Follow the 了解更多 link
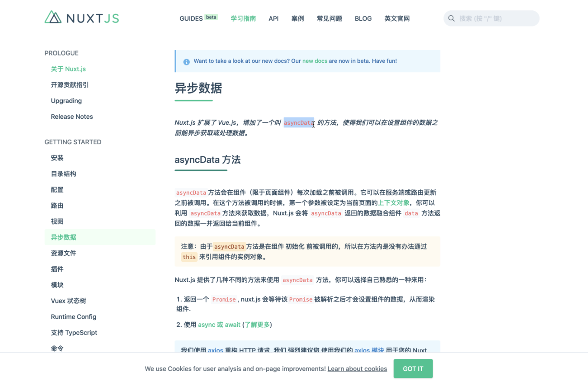The height and width of the screenshot is (384, 588). pyautogui.click(x=257, y=325)
